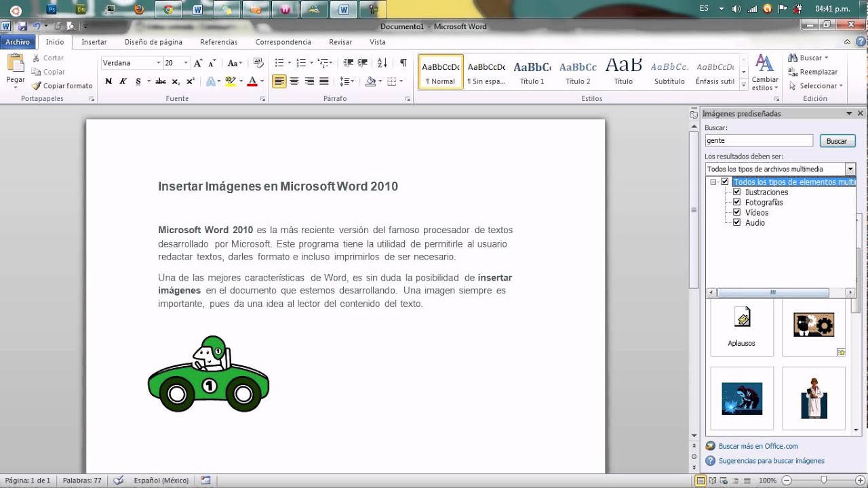The image size is (868, 488).
Task: Open Cambiar estilos menu
Action: (x=765, y=73)
